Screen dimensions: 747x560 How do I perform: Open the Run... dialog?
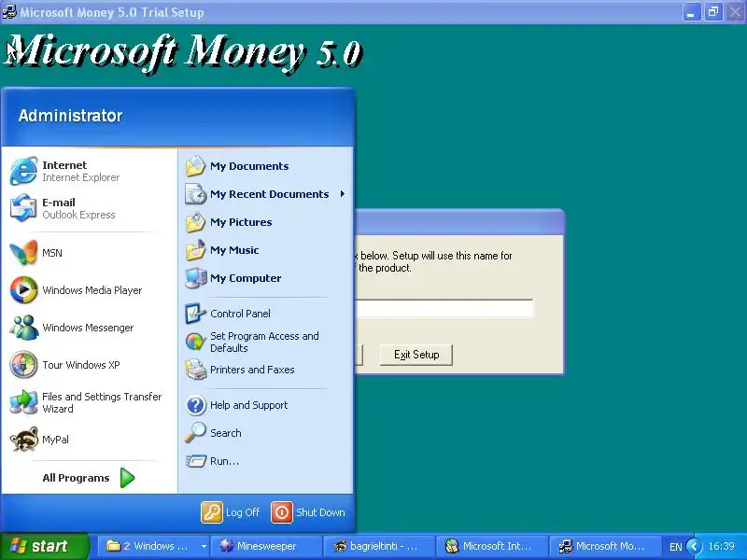pyautogui.click(x=266, y=461)
